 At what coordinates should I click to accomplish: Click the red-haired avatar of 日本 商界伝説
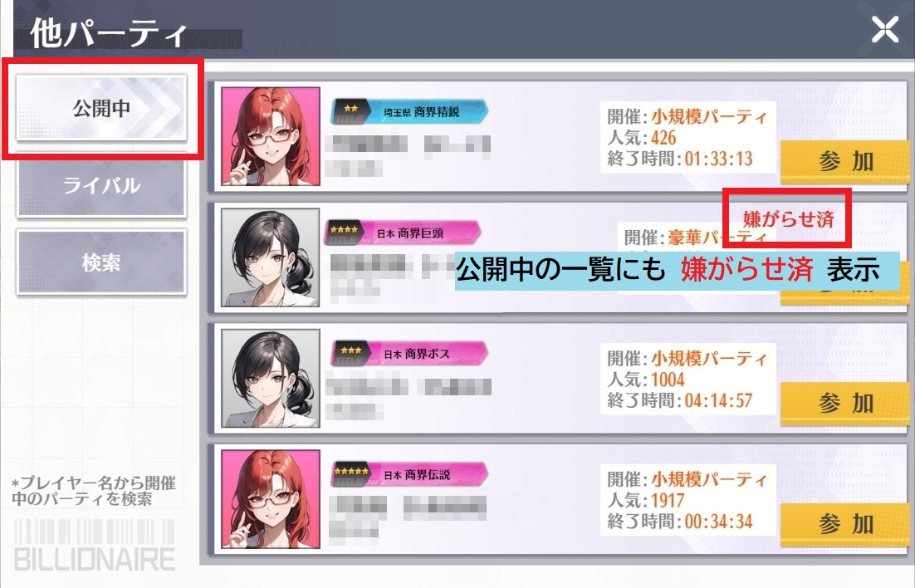(x=271, y=499)
